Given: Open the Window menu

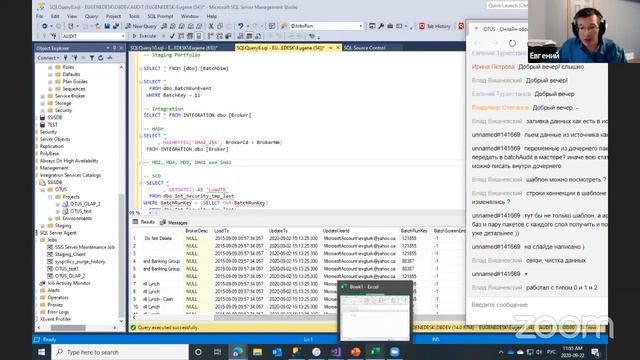Looking at the screenshot, I should (189, 16).
